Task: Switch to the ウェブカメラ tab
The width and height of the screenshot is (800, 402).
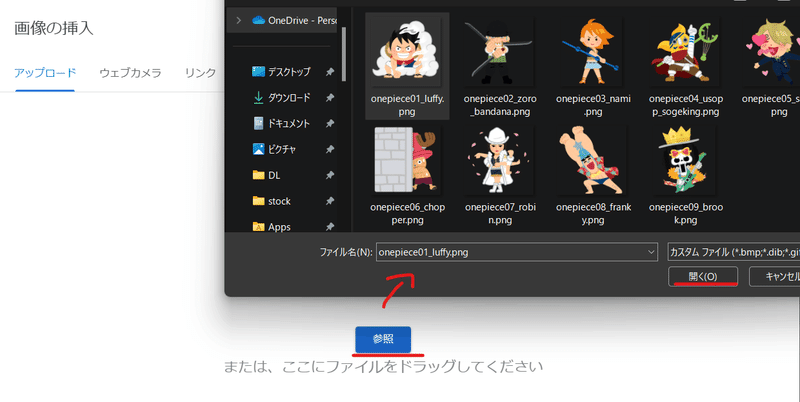Action: 131,73
